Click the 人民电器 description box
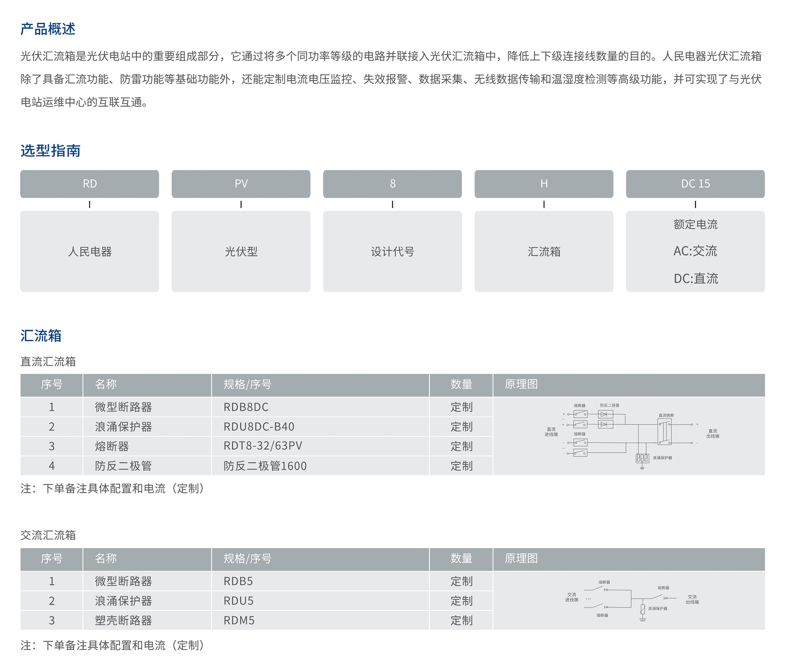The height and width of the screenshot is (672, 785). tap(89, 251)
